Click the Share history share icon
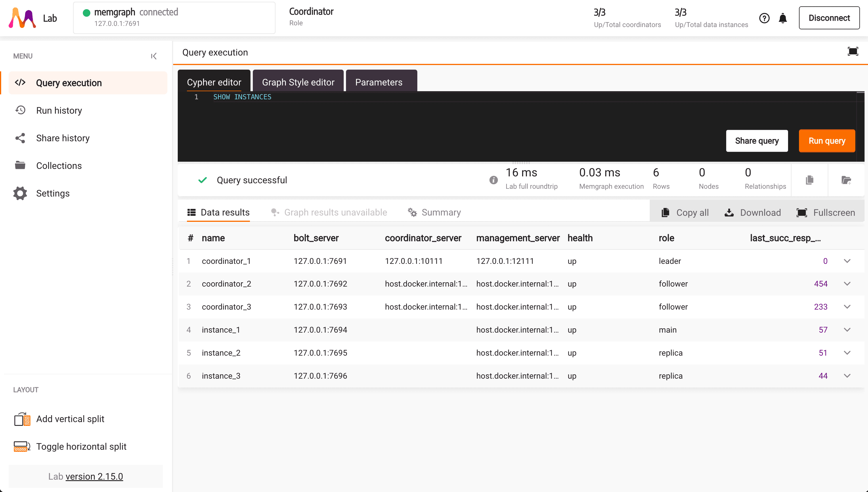The image size is (868, 492). click(x=20, y=138)
